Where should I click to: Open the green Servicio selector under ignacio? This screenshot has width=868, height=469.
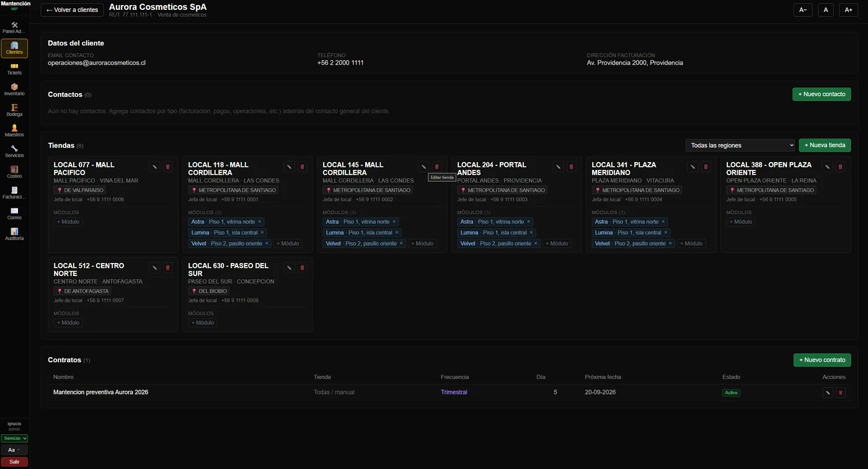(14, 439)
